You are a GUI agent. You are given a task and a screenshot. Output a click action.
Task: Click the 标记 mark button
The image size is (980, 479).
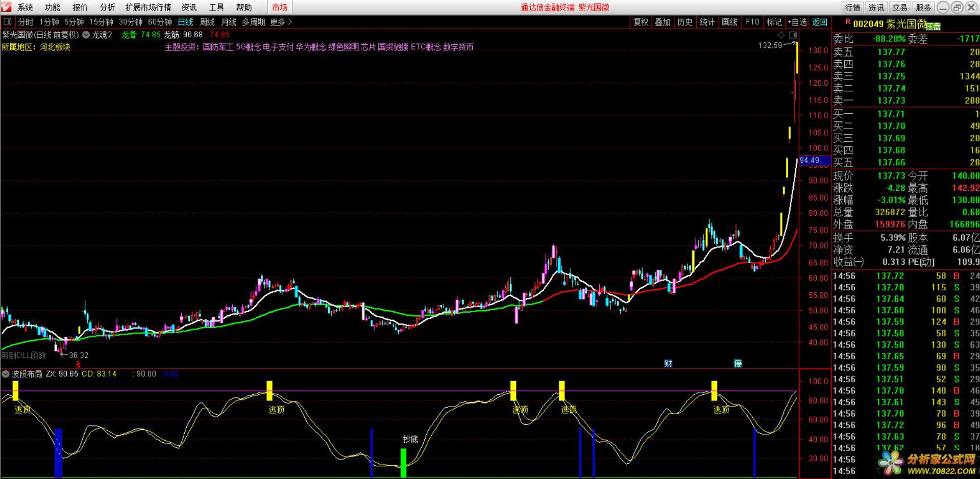click(774, 22)
